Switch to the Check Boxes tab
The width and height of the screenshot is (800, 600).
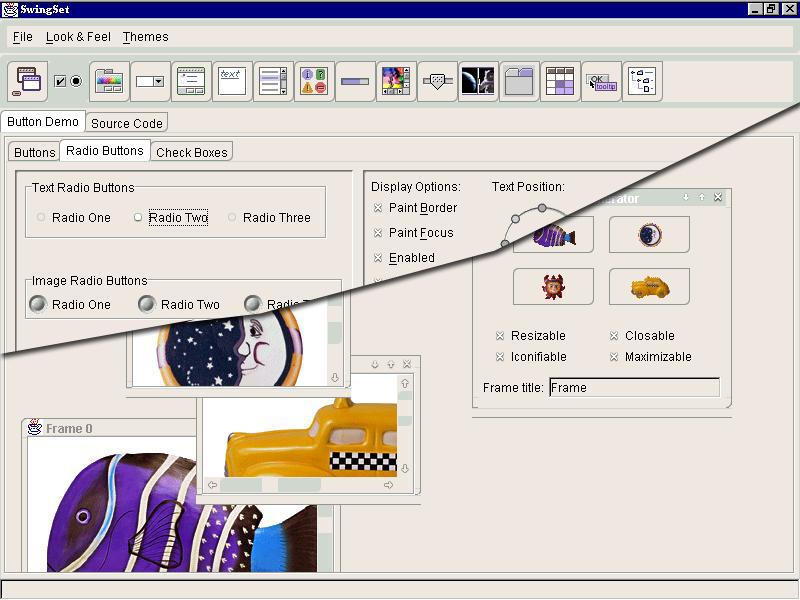tap(192, 152)
